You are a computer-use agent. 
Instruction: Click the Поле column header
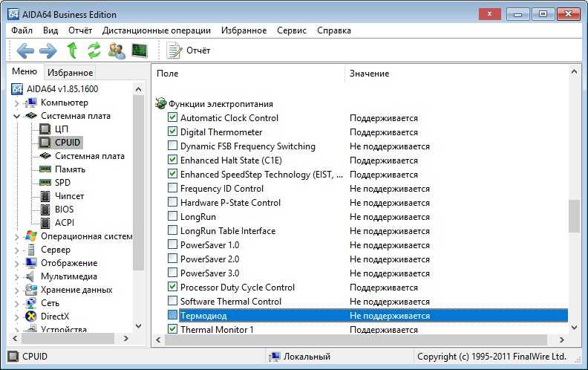click(249, 74)
